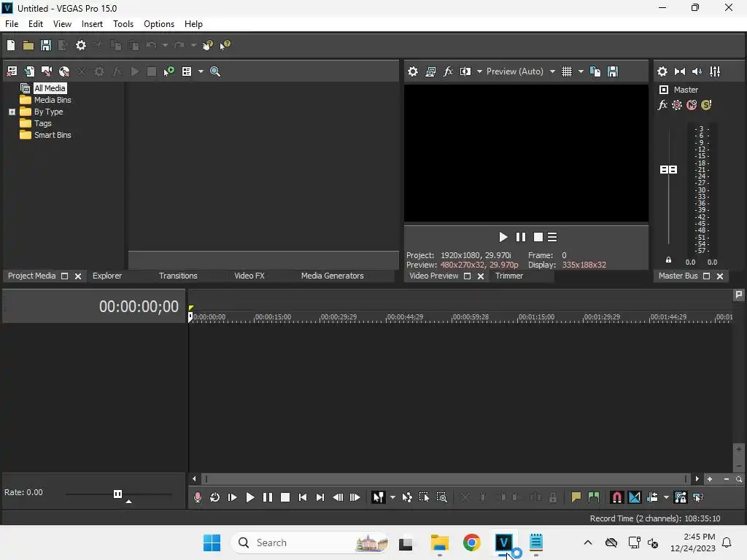Switch to the Transitions tab
Screen dimensions: 747x560
coord(178,276)
